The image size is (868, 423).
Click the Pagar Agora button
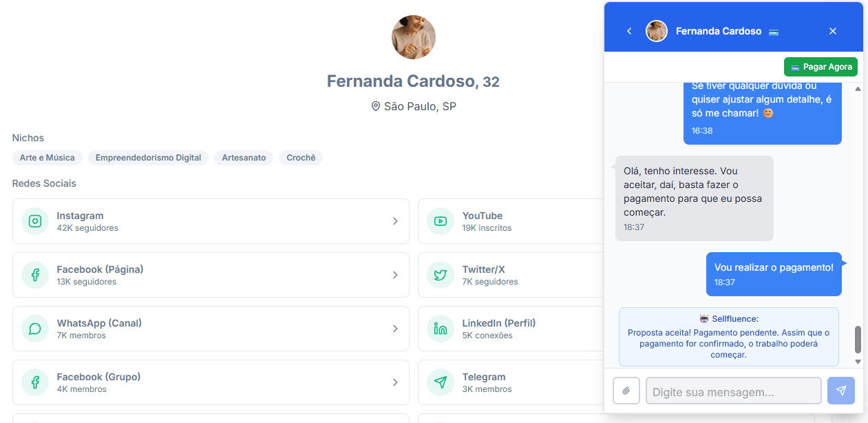821,67
